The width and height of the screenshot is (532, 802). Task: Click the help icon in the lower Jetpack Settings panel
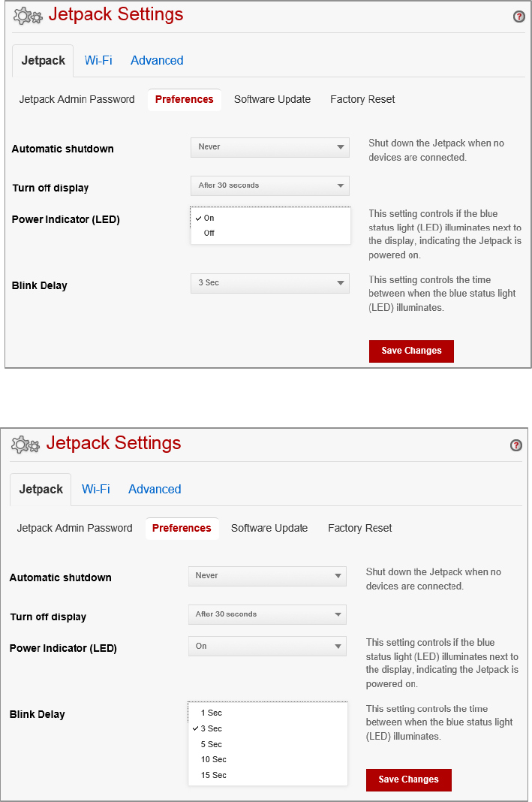pos(516,445)
